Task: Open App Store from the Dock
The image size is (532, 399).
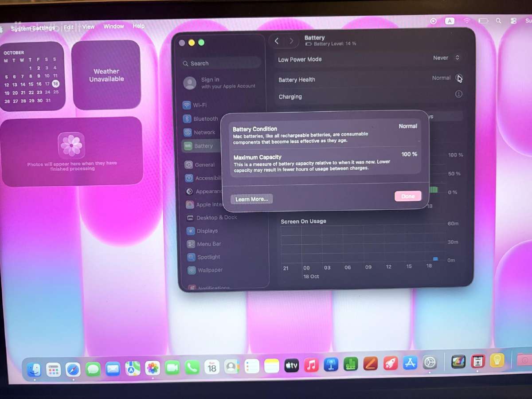Action: point(410,363)
